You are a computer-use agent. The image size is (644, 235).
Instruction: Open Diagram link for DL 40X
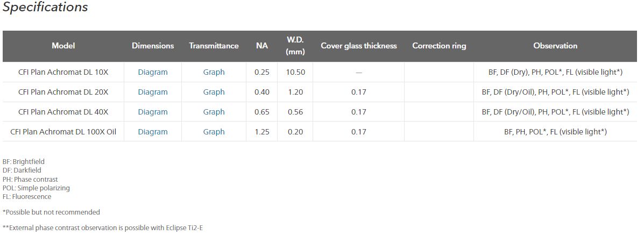click(x=152, y=112)
